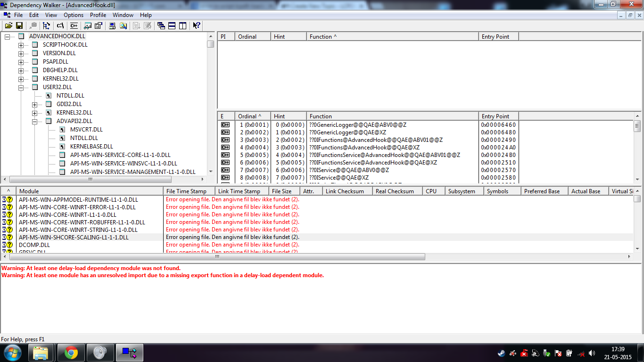Click C++ icon for export ordinal 5
This screenshot has width=644, height=362.
[225, 155]
